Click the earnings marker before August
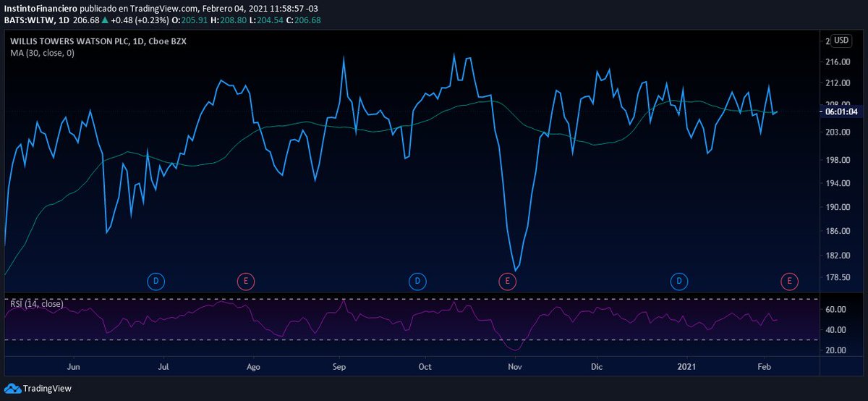Image resolution: width=868 pixels, height=401 pixels. click(246, 280)
